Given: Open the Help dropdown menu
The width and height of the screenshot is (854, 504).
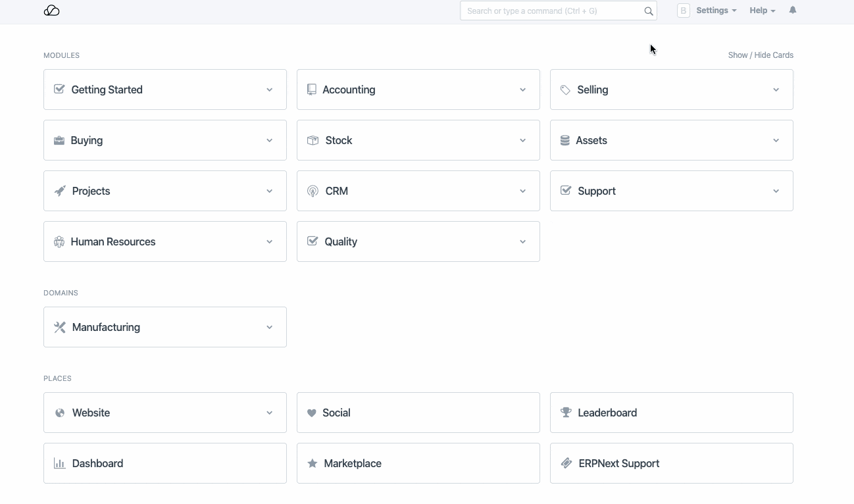Looking at the screenshot, I should pyautogui.click(x=762, y=11).
